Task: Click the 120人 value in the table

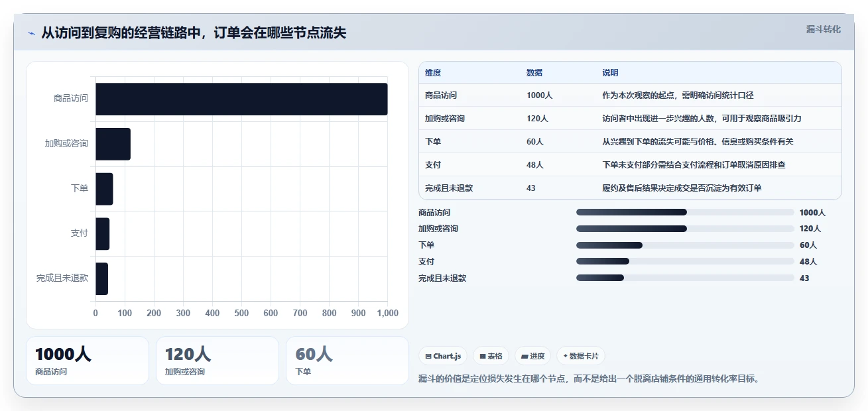Action: pos(537,119)
